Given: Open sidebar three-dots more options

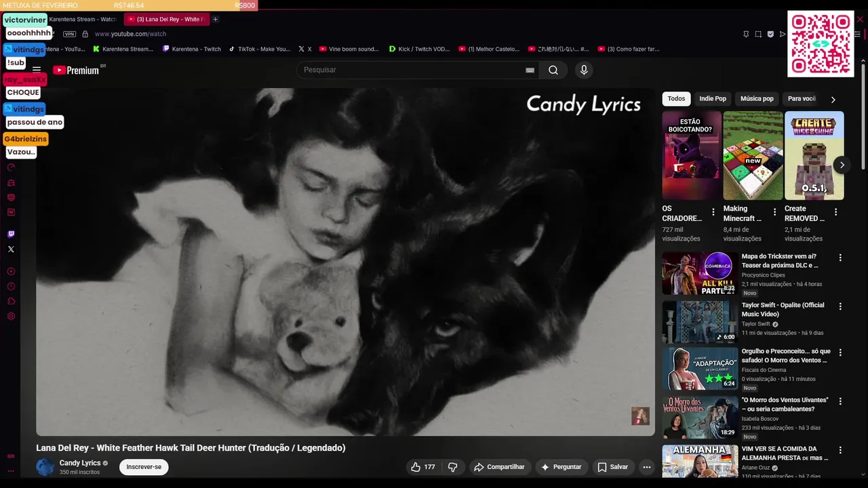Looking at the screenshot, I should (11, 471).
